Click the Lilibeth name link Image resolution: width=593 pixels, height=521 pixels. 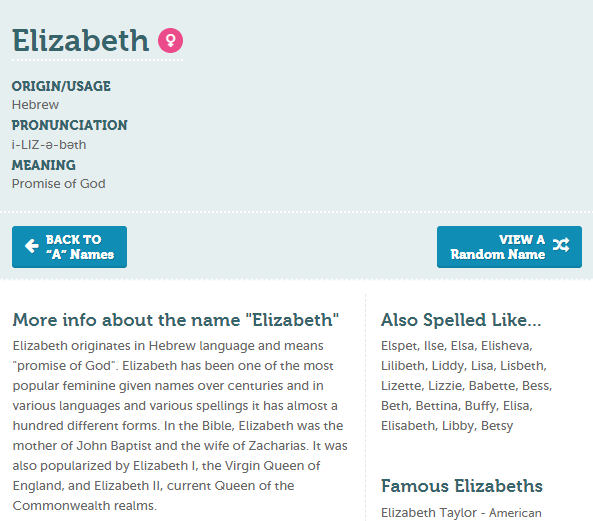pyautogui.click(x=403, y=366)
